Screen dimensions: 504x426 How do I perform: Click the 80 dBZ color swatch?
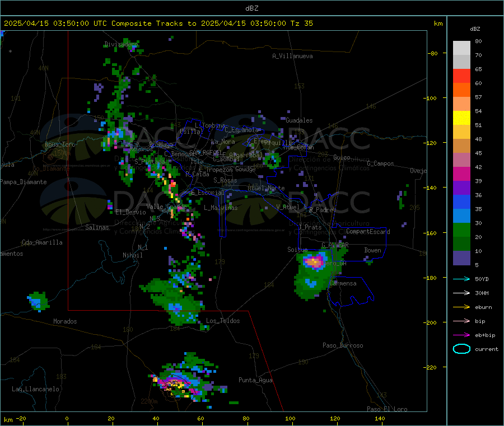(x=461, y=48)
